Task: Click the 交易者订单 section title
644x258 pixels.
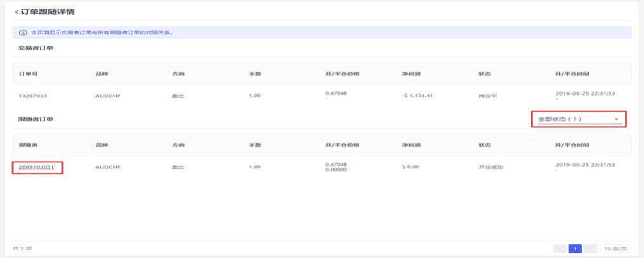Action: pyautogui.click(x=35, y=48)
